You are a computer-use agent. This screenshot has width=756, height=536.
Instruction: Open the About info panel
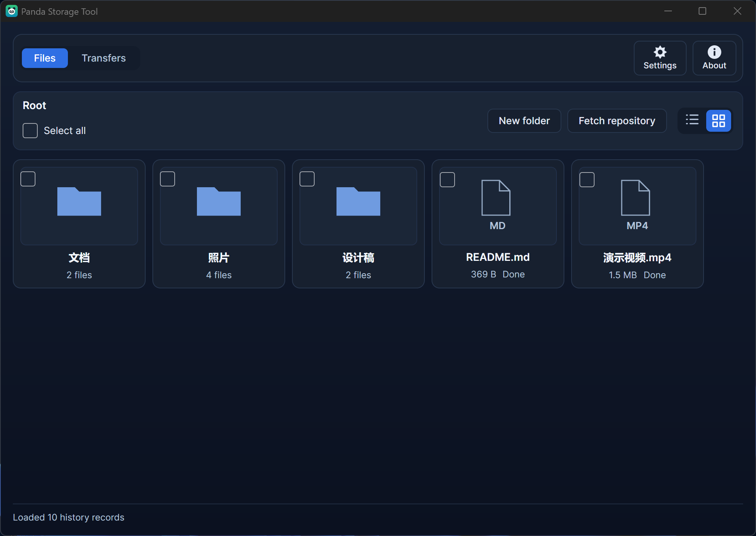coord(714,58)
